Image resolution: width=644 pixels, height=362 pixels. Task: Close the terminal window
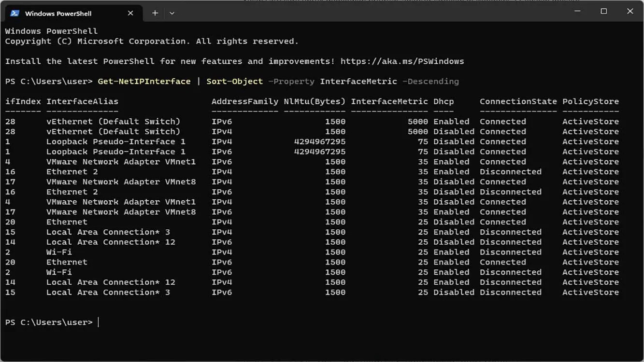(x=630, y=11)
